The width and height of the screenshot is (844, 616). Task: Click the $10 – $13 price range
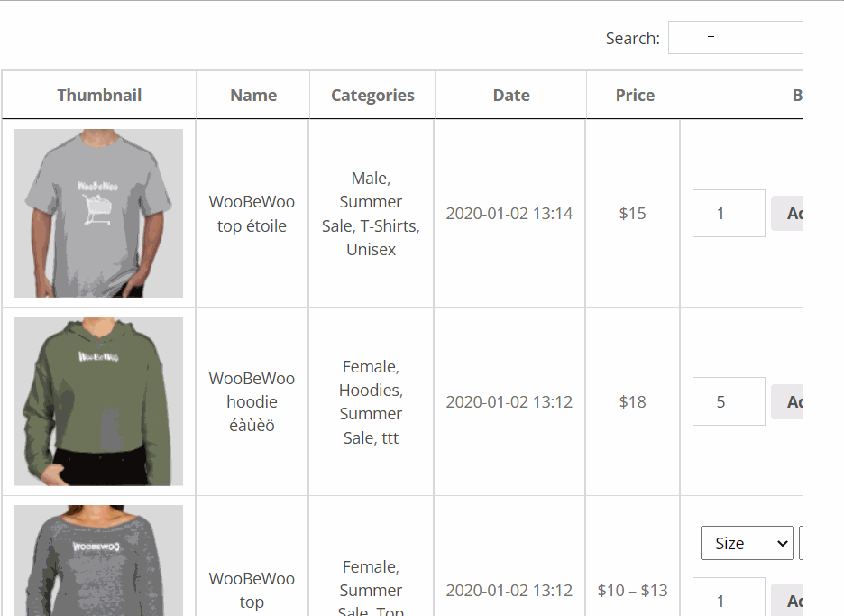click(x=632, y=590)
